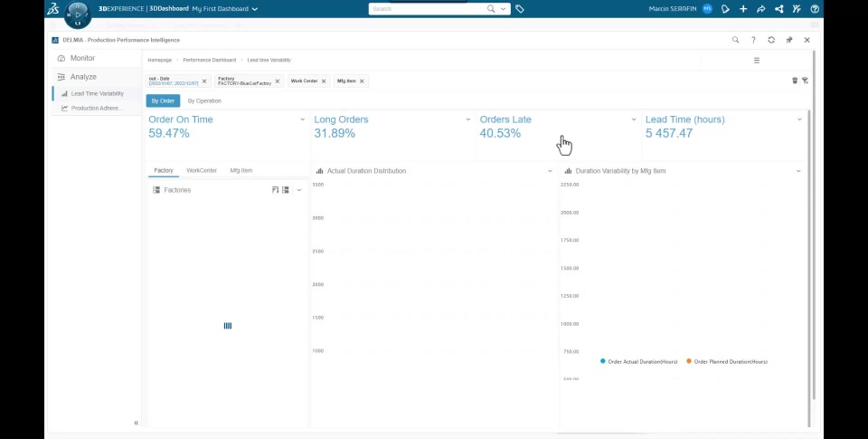Collapse the sidebar with the double chevron
Screen dimensions: 868x439
pyautogui.click(x=136, y=423)
